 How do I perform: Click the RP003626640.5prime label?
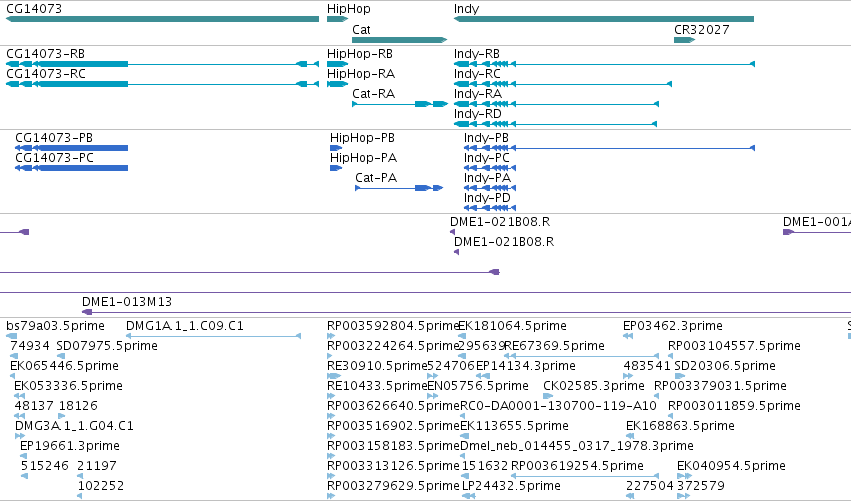coord(393,406)
